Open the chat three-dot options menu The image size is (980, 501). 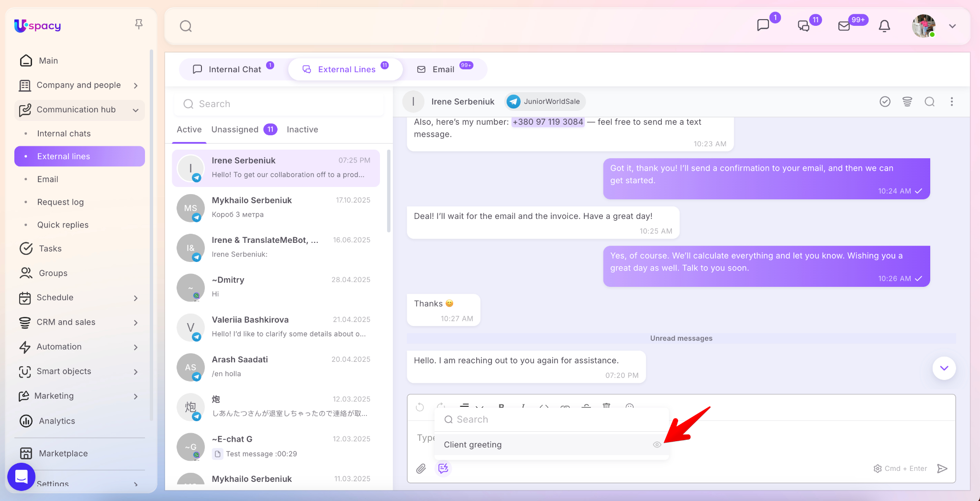coord(952,101)
